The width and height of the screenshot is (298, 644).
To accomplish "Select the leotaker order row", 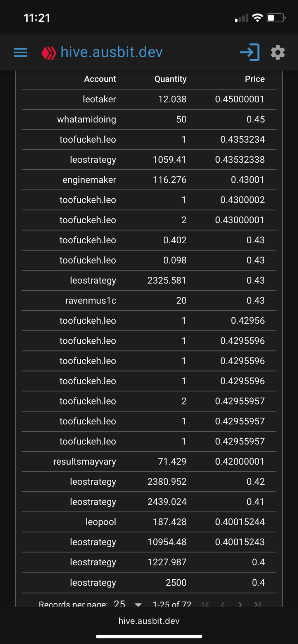I will point(149,99).
